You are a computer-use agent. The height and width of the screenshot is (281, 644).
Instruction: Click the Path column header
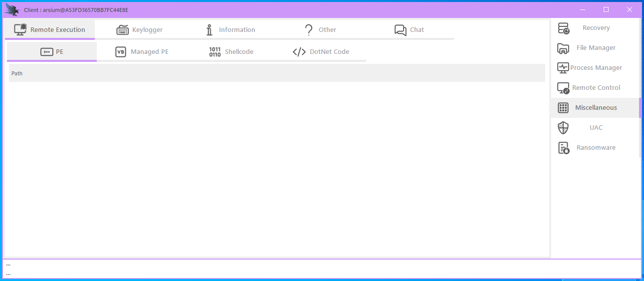tap(17, 73)
